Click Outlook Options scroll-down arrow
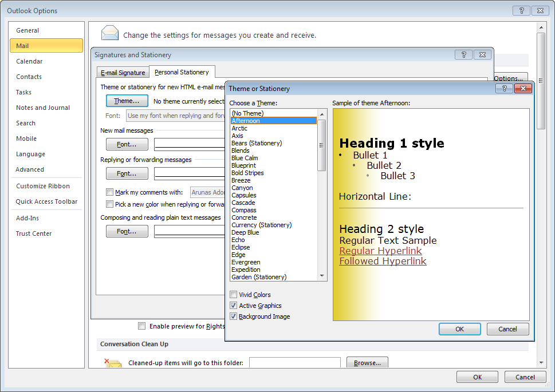The height and width of the screenshot is (392, 555). click(541, 362)
